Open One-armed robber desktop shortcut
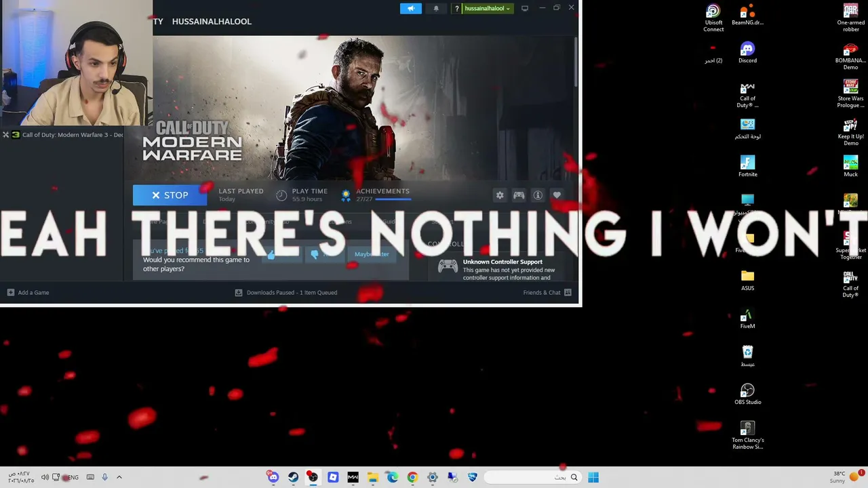 [x=850, y=18]
